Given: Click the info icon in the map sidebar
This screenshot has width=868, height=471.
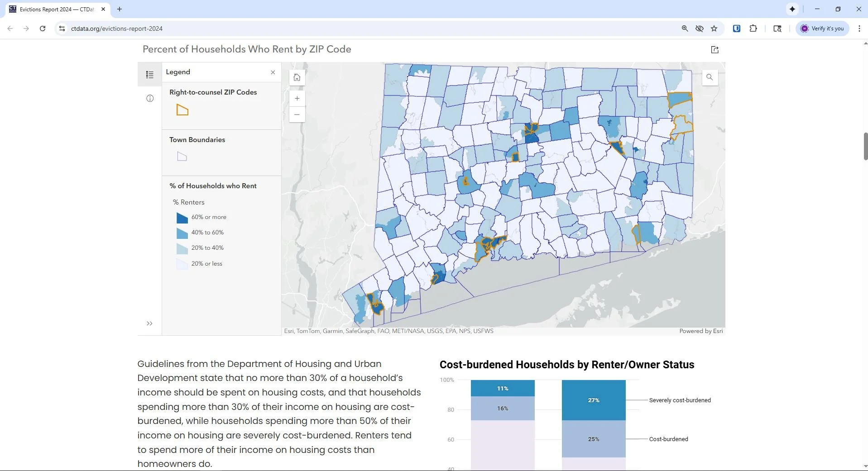Looking at the screenshot, I should coord(149,98).
